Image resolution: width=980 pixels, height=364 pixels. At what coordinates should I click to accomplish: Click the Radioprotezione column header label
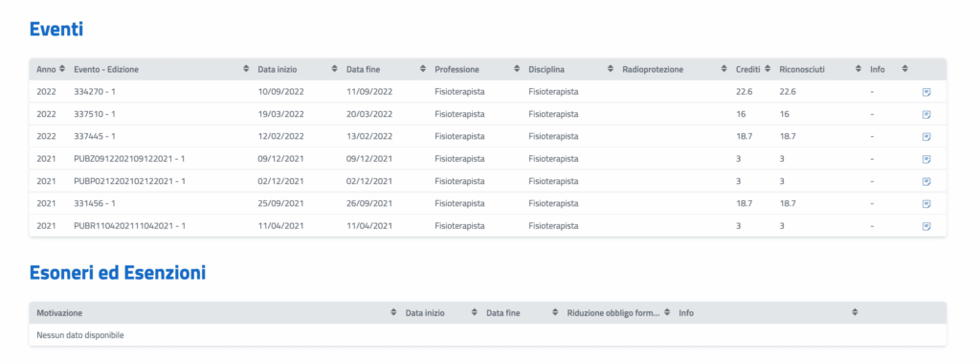pyautogui.click(x=653, y=69)
